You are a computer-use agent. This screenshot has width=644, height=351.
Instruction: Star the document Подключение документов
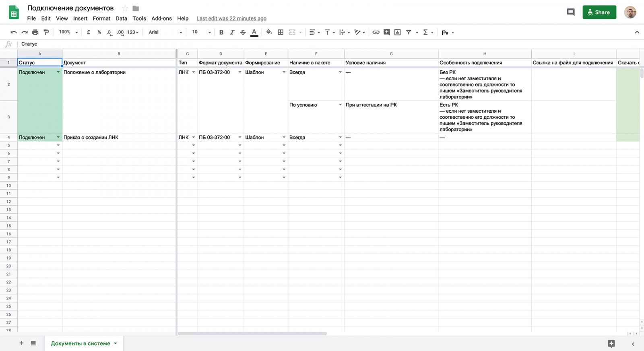pyautogui.click(x=125, y=8)
